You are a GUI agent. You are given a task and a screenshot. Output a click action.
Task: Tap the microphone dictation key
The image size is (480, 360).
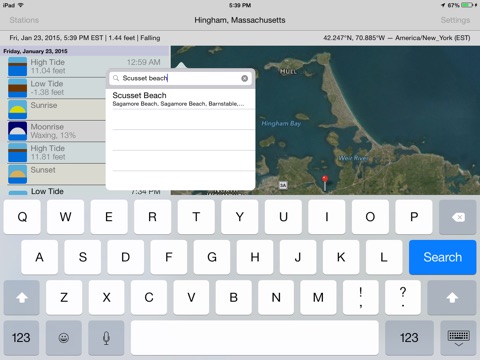(x=106, y=338)
